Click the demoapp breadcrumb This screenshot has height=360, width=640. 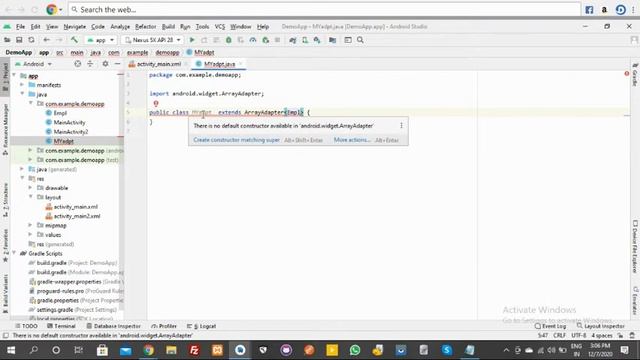click(167, 53)
